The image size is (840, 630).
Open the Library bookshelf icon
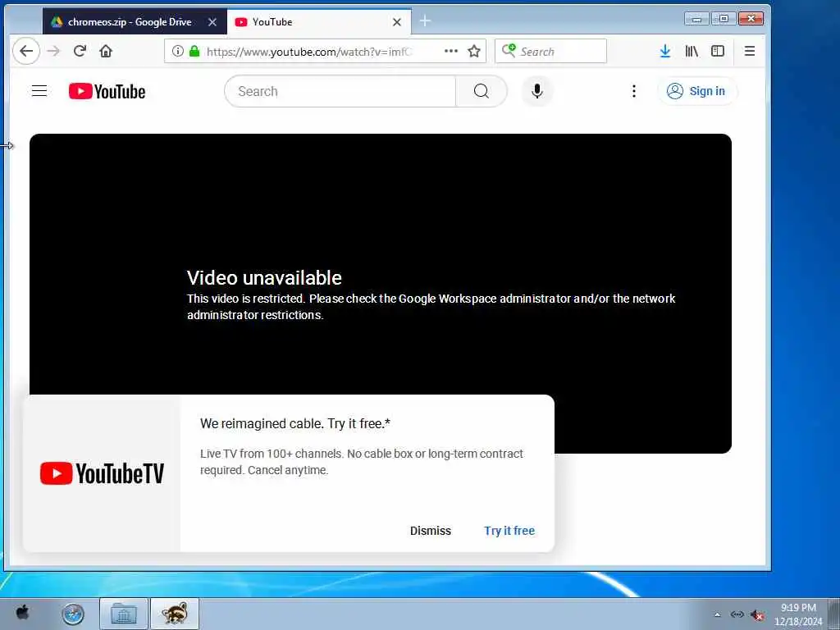tap(691, 52)
